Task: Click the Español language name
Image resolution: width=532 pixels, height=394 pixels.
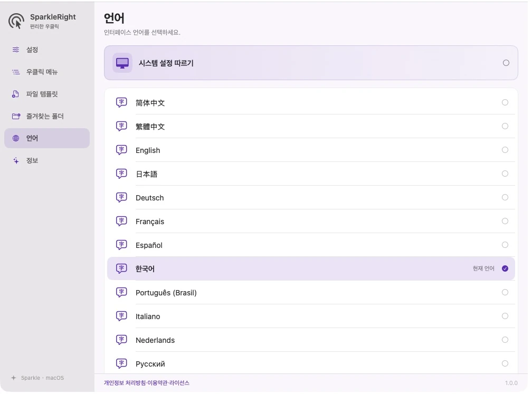Action: [149, 245]
